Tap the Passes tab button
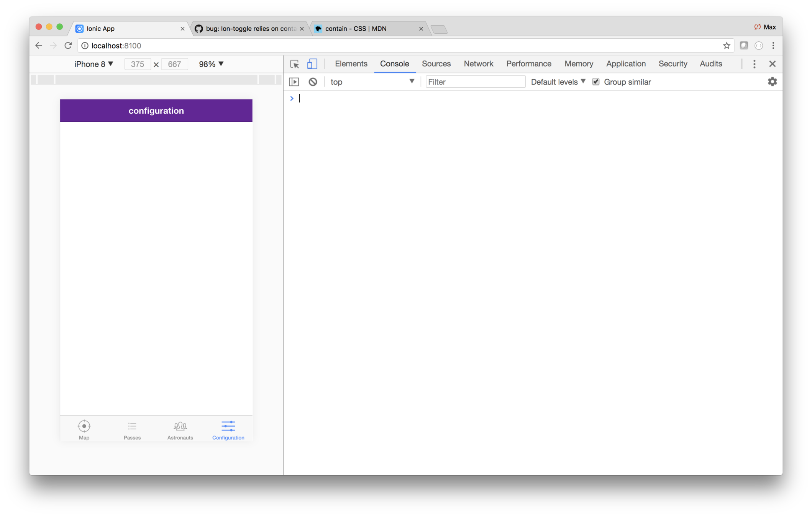Screen dimensions: 812x517 (x=132, y=430)
